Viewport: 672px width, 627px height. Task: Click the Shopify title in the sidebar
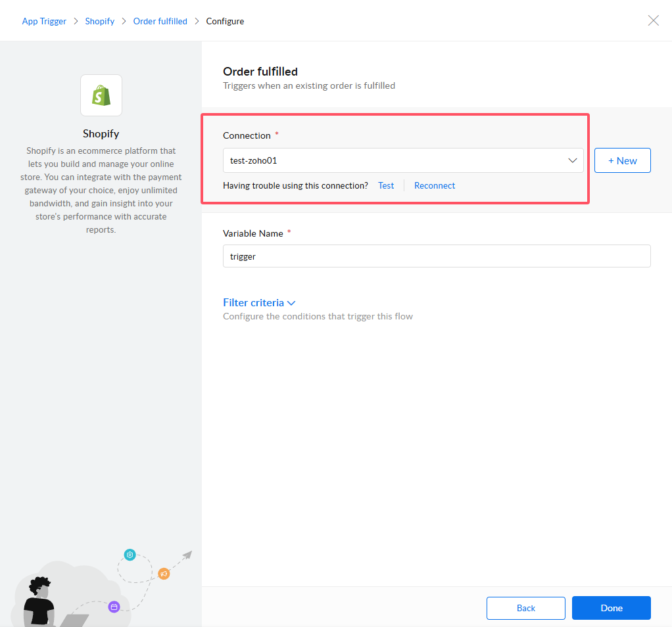coord(101,133)
